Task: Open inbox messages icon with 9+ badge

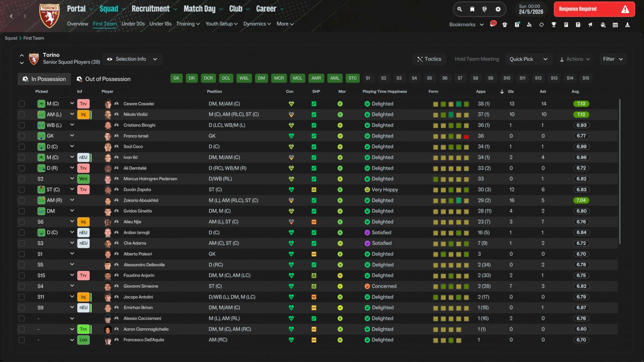Action: click(493, 24)
